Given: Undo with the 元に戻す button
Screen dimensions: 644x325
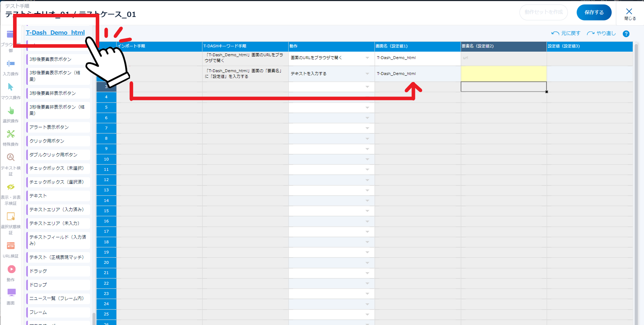Looking at the screenshot, I should click(566, 34).
